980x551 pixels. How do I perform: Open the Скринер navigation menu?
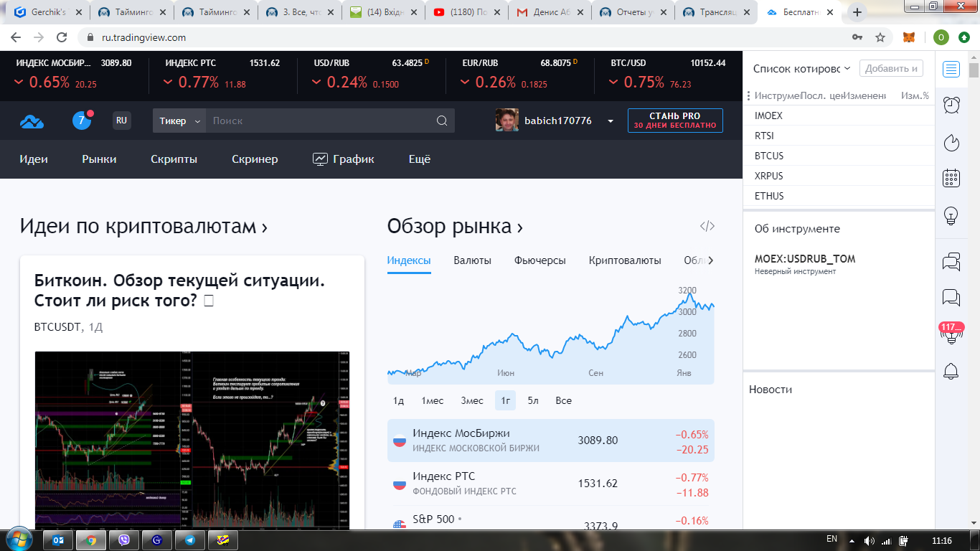255,159
